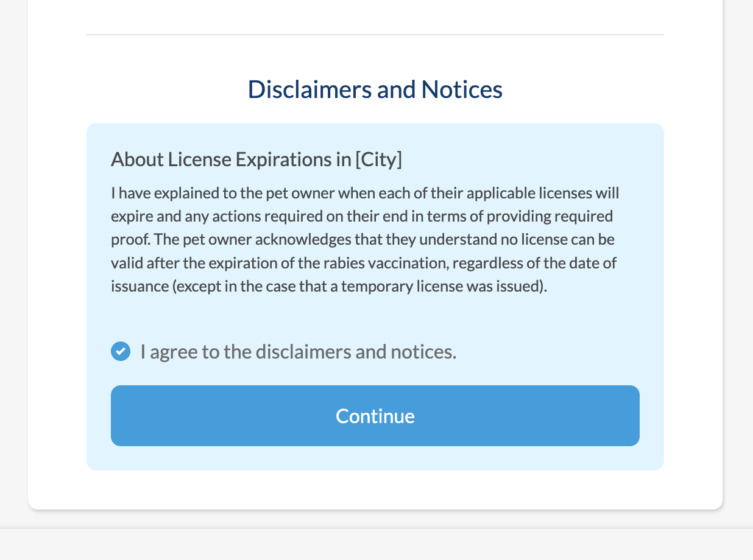This screenshot has width=753, height=560.
Task: Click the gray footer bar below the card
Action: tap(376, 544)
